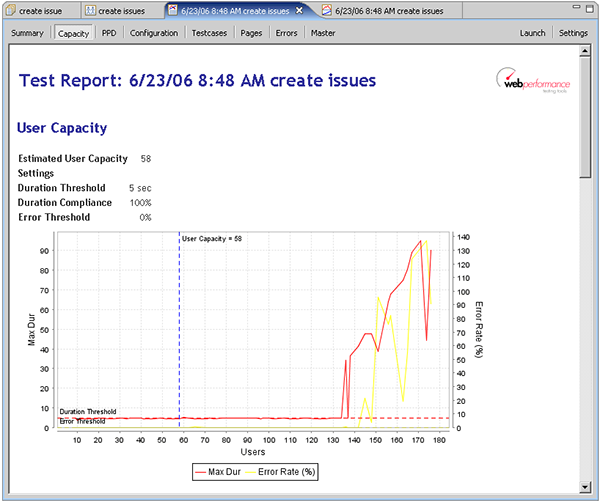Click the 'User Capacity' heading

point(62,128)
